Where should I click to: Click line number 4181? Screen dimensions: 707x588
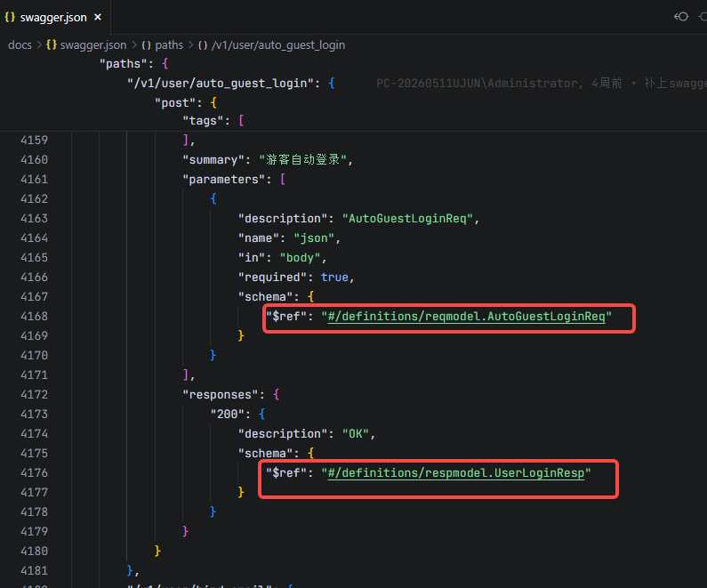[35, 570]
